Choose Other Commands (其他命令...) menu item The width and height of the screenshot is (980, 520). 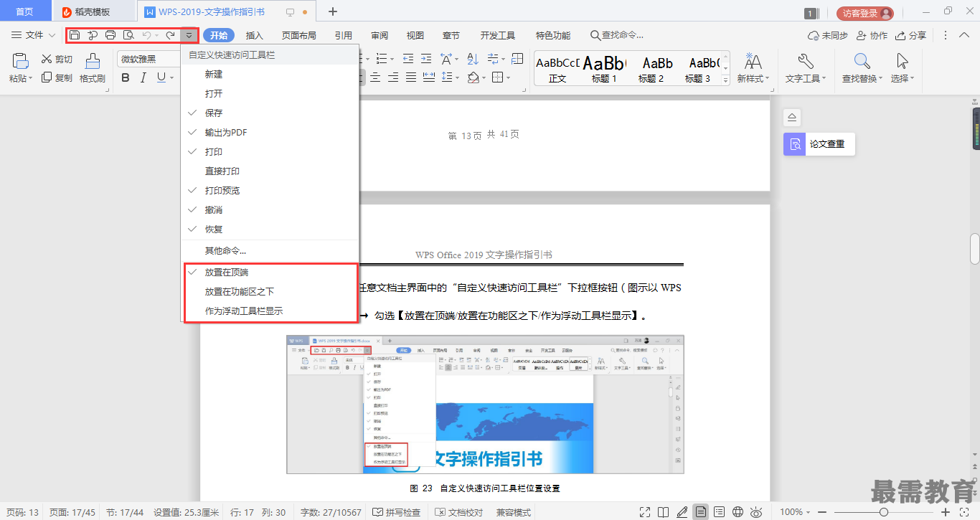(x=270, y=251)
